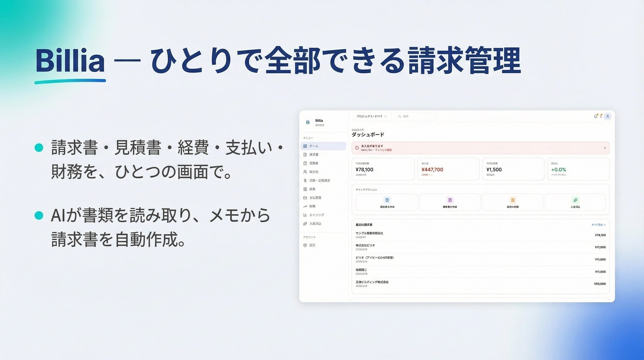644x360 pixels.
Task: Click the purple create-estimate quick action icon
Action: 450,200
